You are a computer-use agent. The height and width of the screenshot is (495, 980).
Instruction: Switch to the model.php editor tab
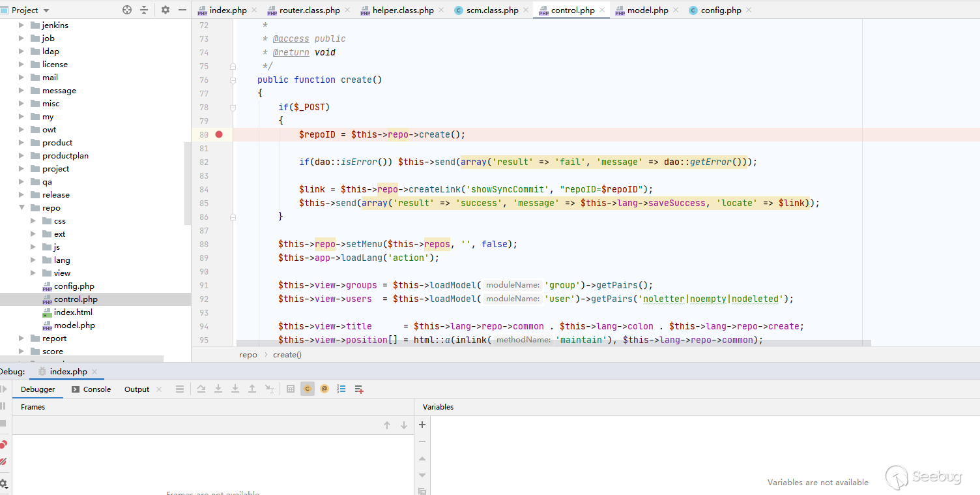(647, 10)
